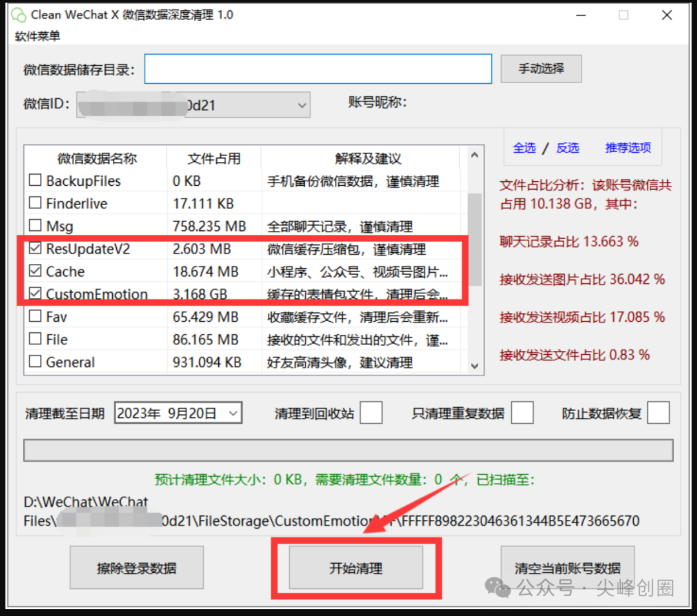697x616 pixels.
Task: Check the File checkbox
Action: [x=35, y=339]
